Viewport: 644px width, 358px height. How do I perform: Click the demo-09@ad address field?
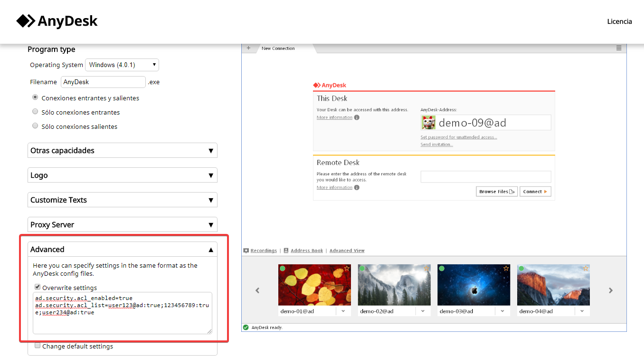486,123
